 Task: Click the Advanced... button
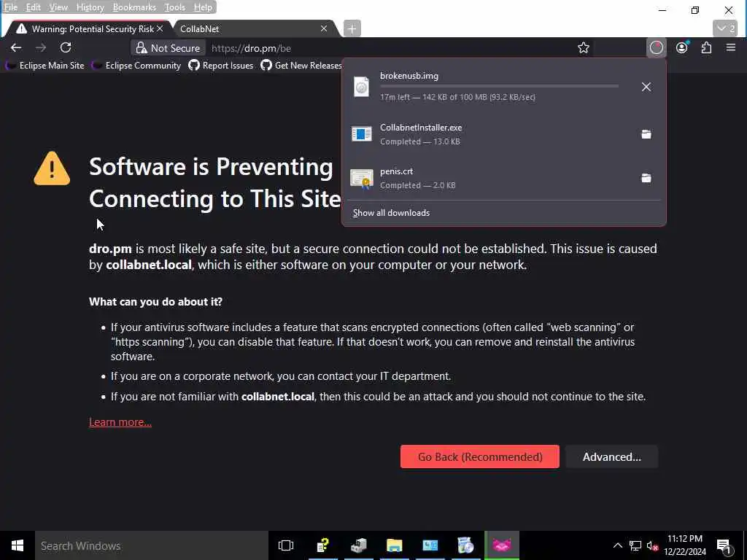coord(612,456)
